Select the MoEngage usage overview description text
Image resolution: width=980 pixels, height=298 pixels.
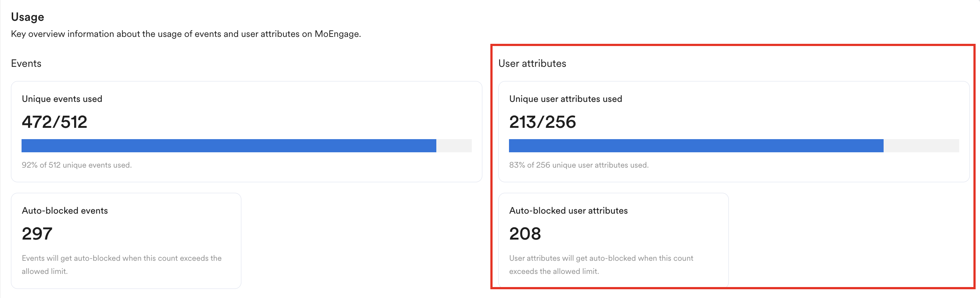[x=185, y=34]
